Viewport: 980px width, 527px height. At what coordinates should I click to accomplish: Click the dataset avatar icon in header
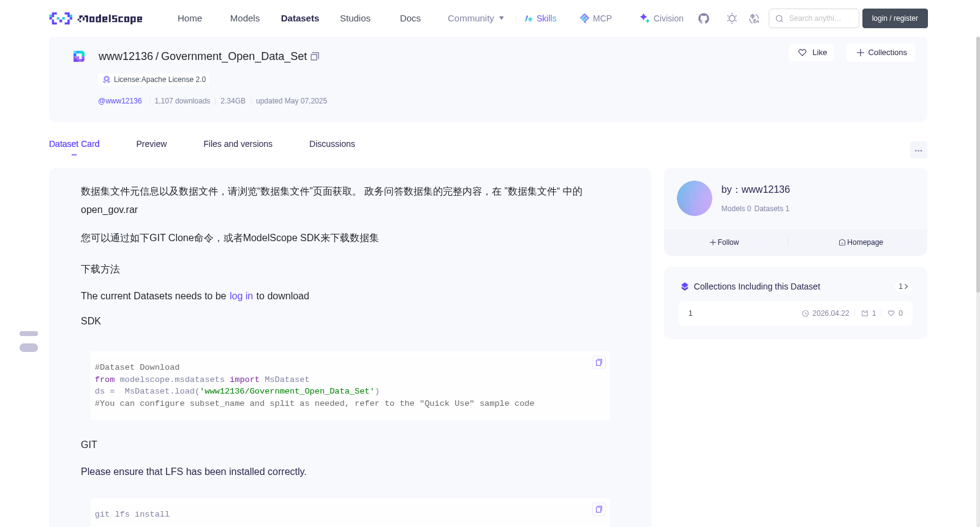click(79, 56)
